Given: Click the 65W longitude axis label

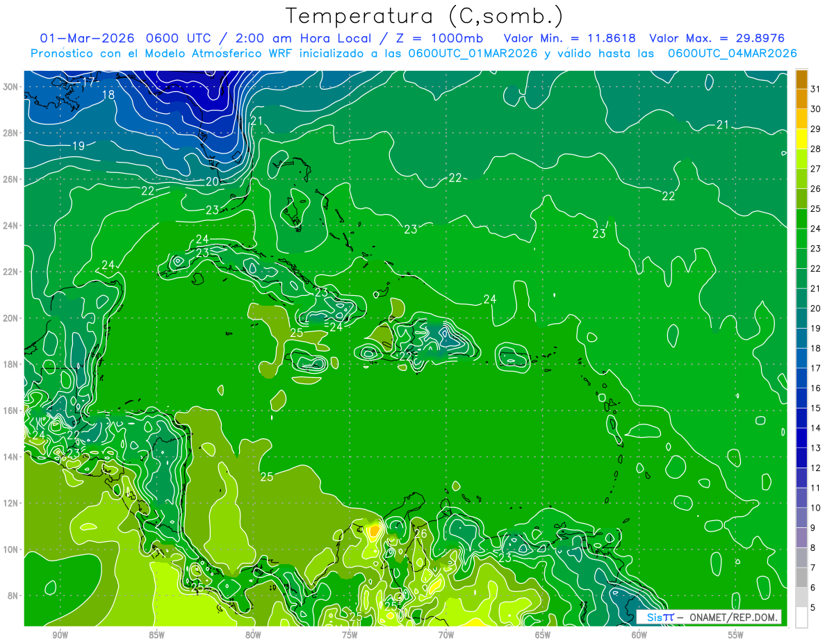Looking at the screenshot, I should [x=543, y=635].
